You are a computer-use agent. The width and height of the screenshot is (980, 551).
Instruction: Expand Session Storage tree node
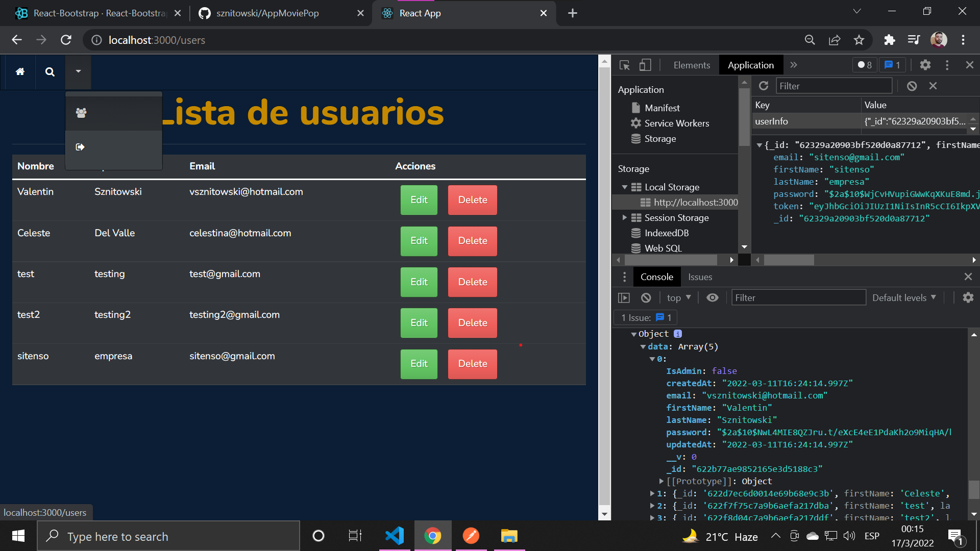624,217
